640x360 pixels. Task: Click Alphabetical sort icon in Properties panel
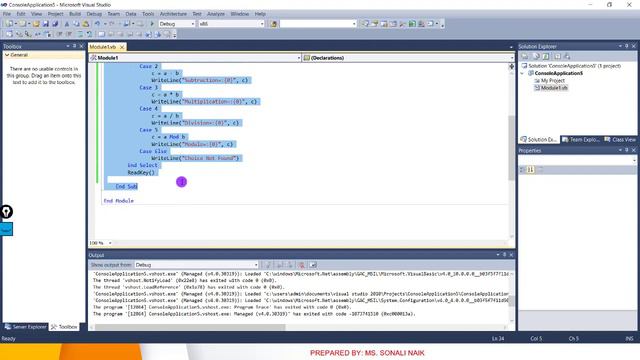coord(531,170)
